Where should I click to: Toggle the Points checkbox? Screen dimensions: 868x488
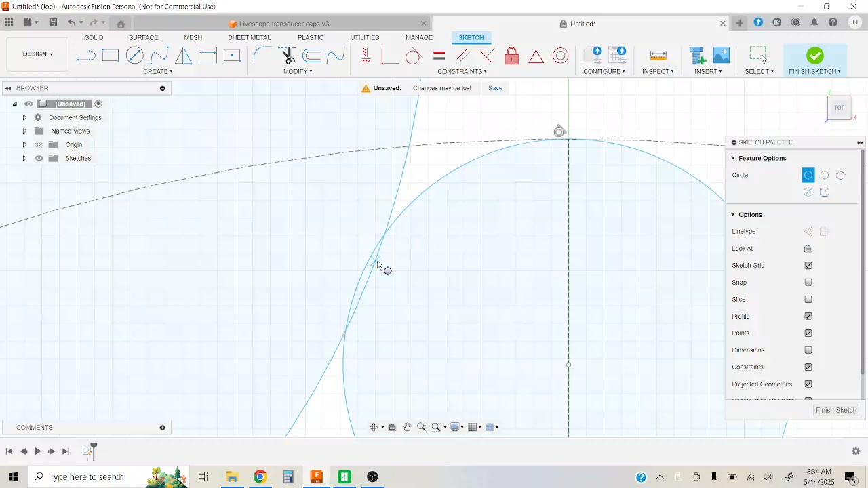click(x=808, y=333)
